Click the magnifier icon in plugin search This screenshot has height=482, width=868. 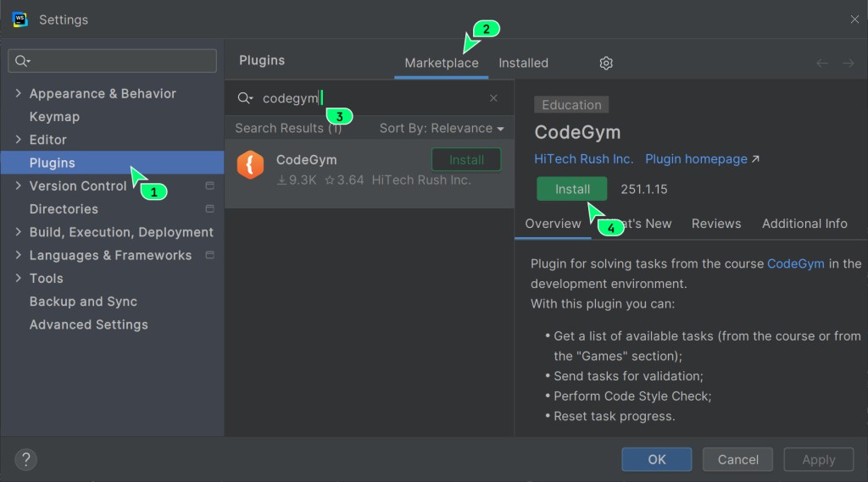(x=244, y=98)
